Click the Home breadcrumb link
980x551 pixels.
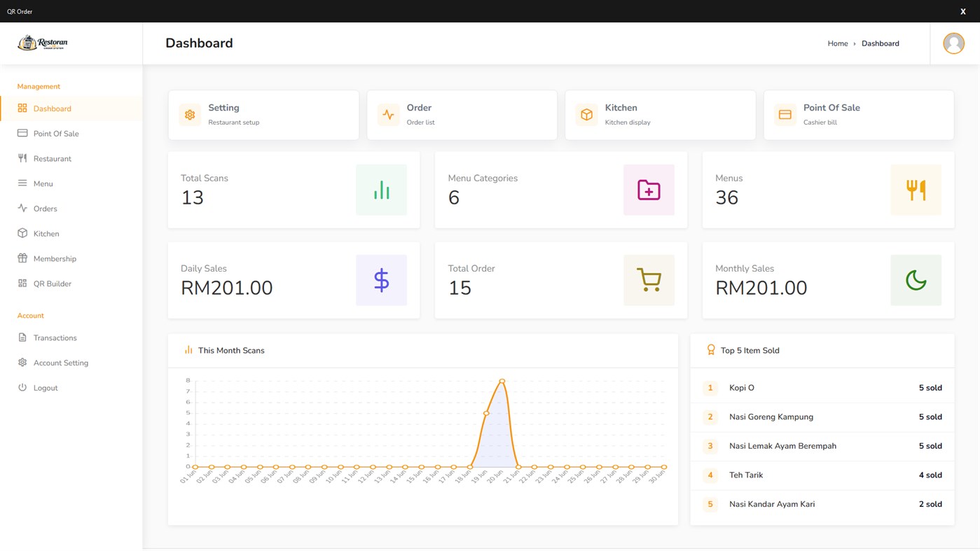pos(837,43)
